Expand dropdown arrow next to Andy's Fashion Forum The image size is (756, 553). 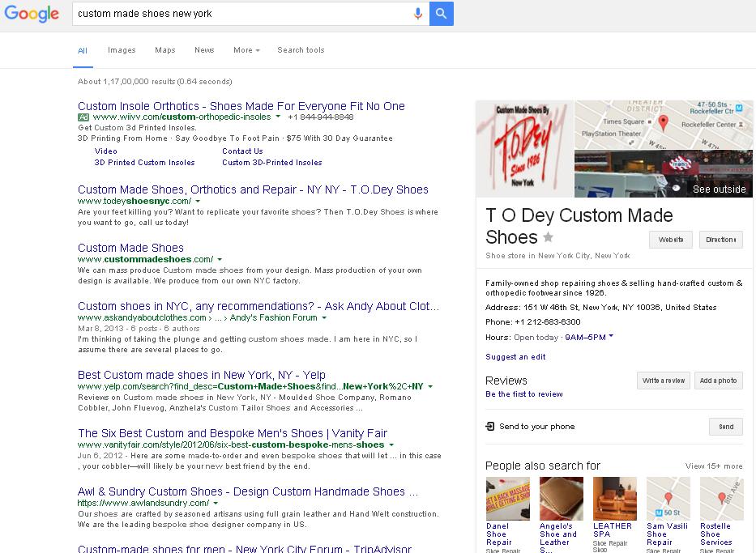pyautogui.click(x=324, y=317)
